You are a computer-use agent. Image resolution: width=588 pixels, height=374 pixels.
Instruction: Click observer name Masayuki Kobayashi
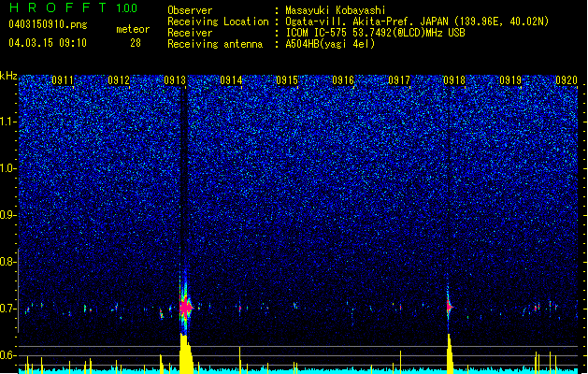click(x=336, y=10)
